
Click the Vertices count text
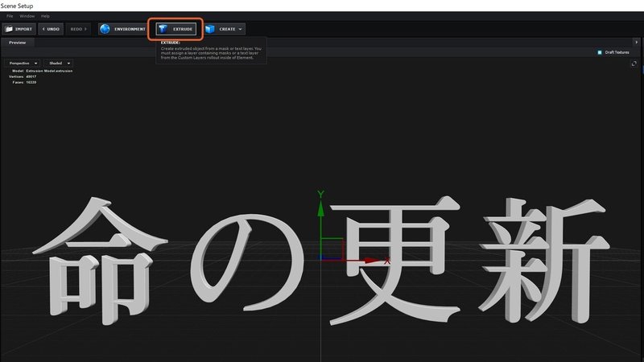coord(23,76)
